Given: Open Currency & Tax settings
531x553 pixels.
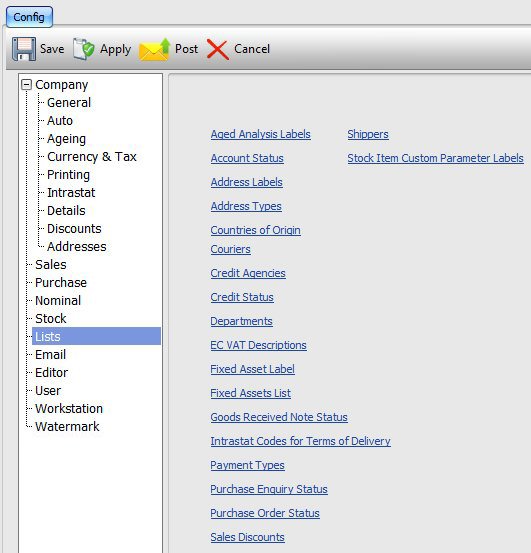Looking at the screenshot, I should pos(92,157).
